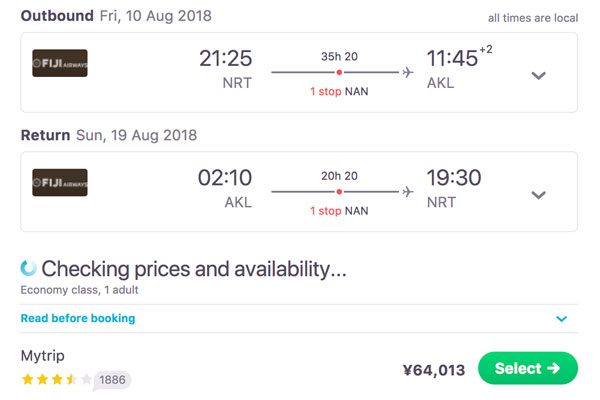Click the loading spinner beside Checking prices
This screenshot has height=400, width=600.
coord(28,268)
